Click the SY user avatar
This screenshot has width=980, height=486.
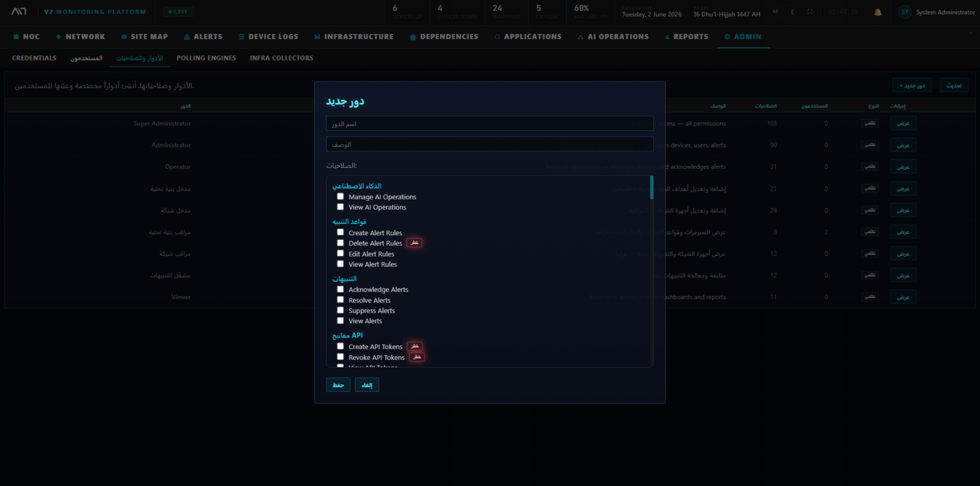[905, 12]
